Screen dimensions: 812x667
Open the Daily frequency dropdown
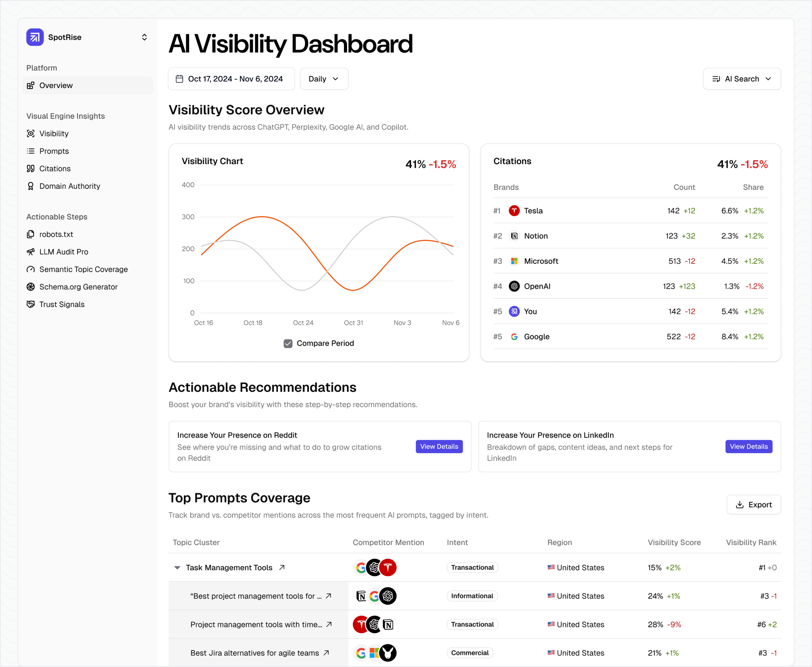324,79
